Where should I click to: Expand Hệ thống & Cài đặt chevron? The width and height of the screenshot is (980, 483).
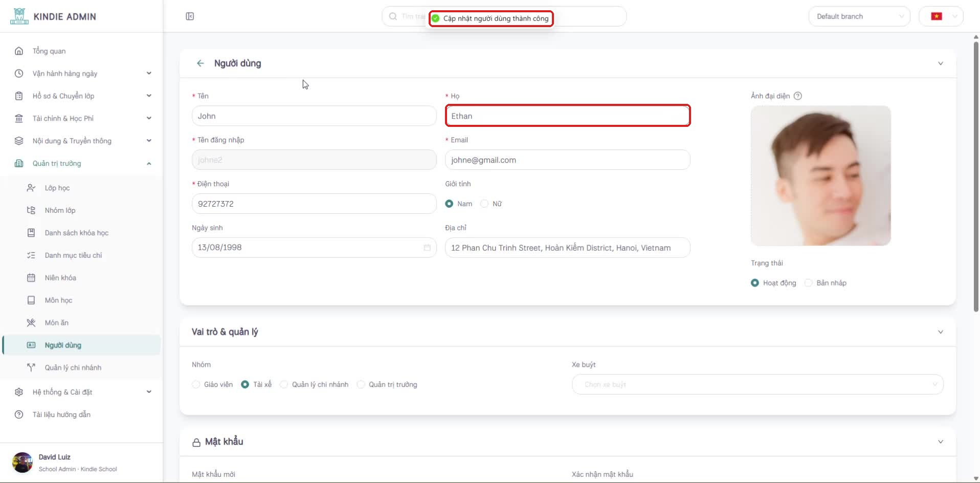coord(149,392)
